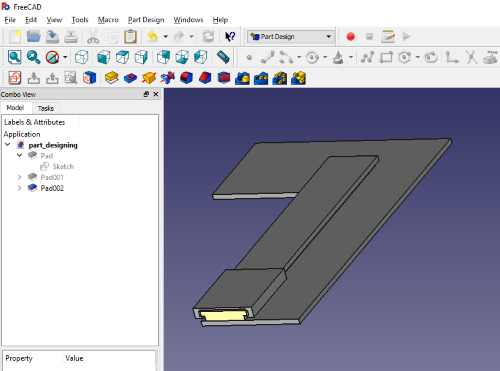This screenshot has height=371, width=500.
Task: Create a new sketch with red sketch icon
Action: 15,78
